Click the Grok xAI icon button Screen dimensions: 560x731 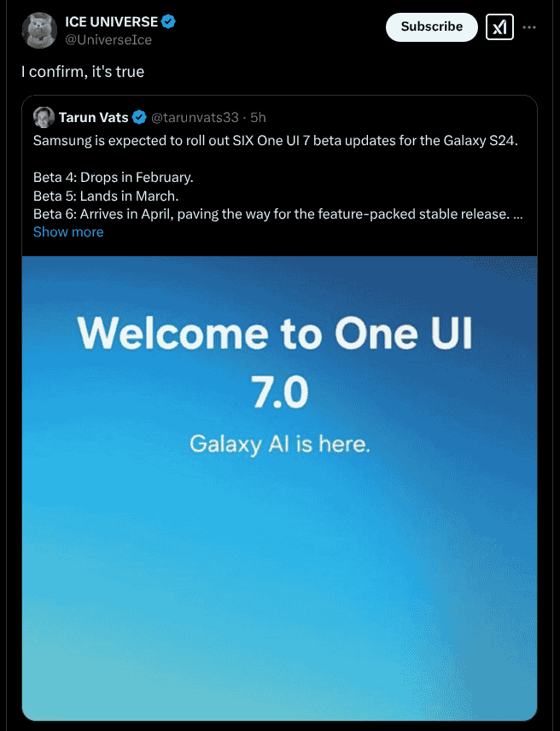499,27
